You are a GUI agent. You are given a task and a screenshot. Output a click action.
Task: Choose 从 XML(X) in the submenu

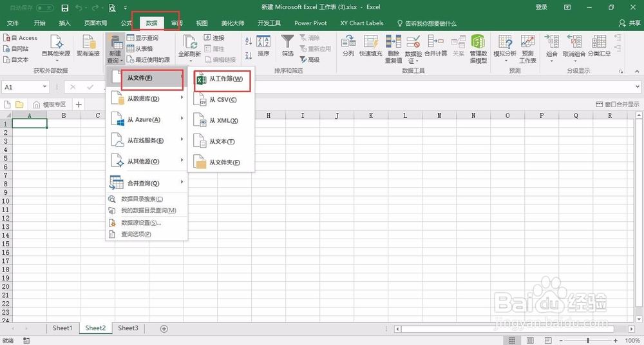tap(222, 121)
